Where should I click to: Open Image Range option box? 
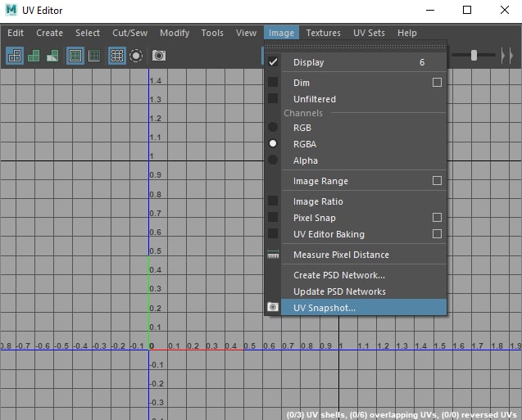437,181
